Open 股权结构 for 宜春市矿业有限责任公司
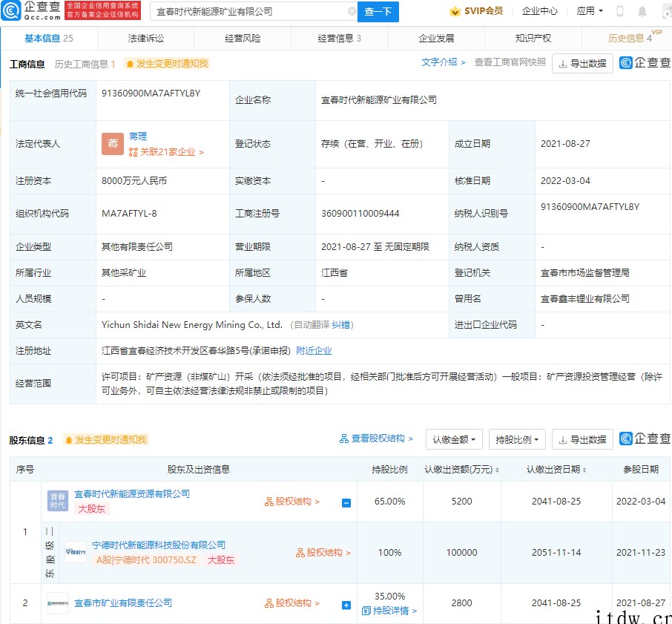This screenshot has width=672, height=624. [x=291, y=603]
